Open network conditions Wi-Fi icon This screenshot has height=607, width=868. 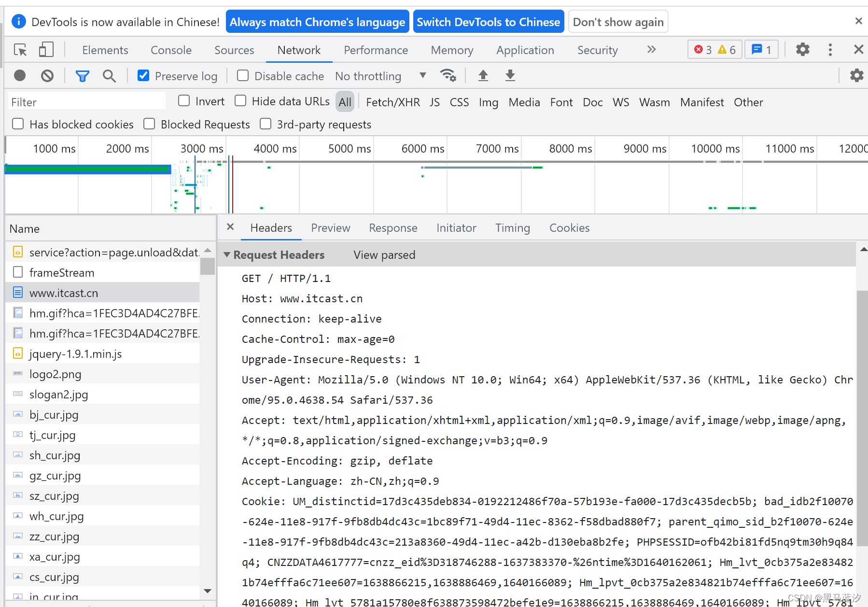coord(448,75)
